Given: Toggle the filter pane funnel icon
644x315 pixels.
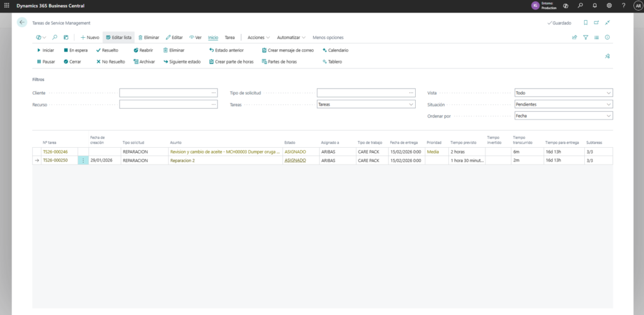Looking at the screenshot, I should 586,37.
